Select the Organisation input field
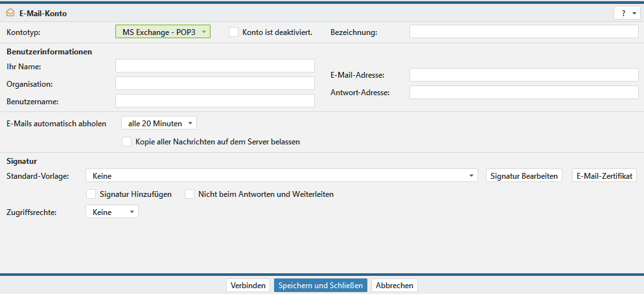This screenshot has width=644, height=294. (214, 84)
